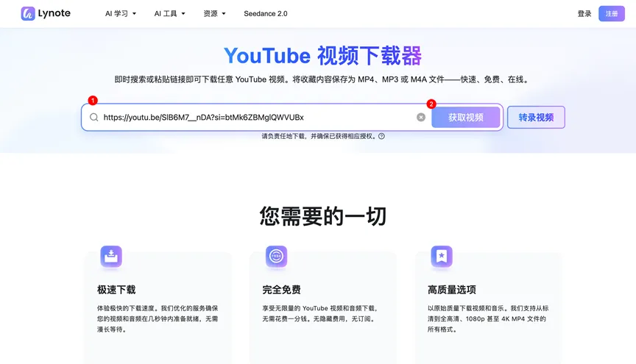This screenshot has width=636, height=364.
Task: Clear the URL with the X icon
Action: [x=421, y=117]
